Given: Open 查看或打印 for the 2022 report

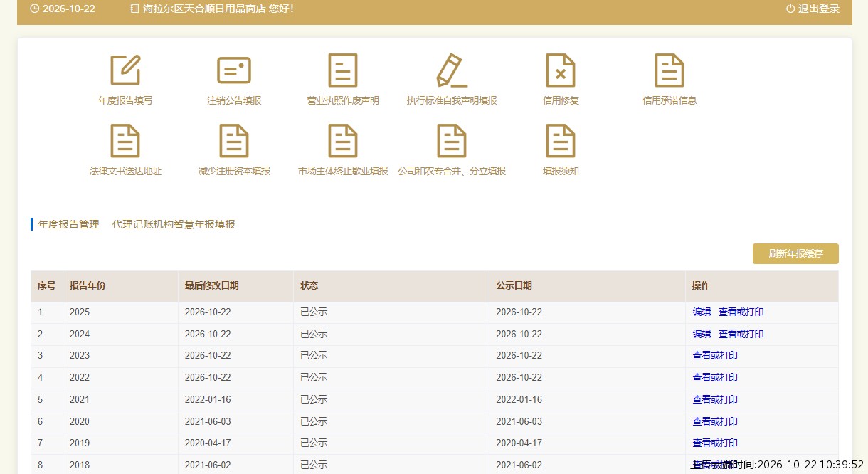Looking at the screenshot, I should point(715,377).
